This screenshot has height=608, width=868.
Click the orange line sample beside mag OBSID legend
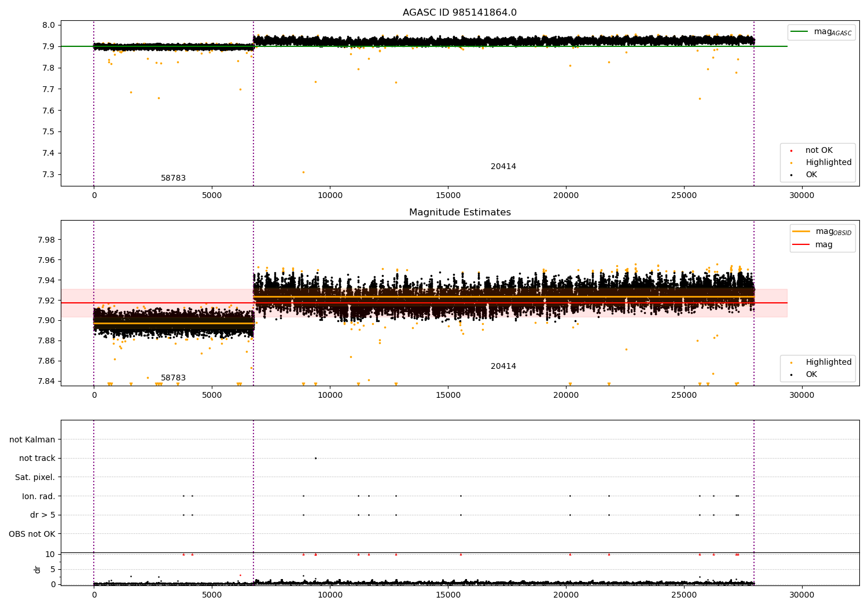coord(801,232)
